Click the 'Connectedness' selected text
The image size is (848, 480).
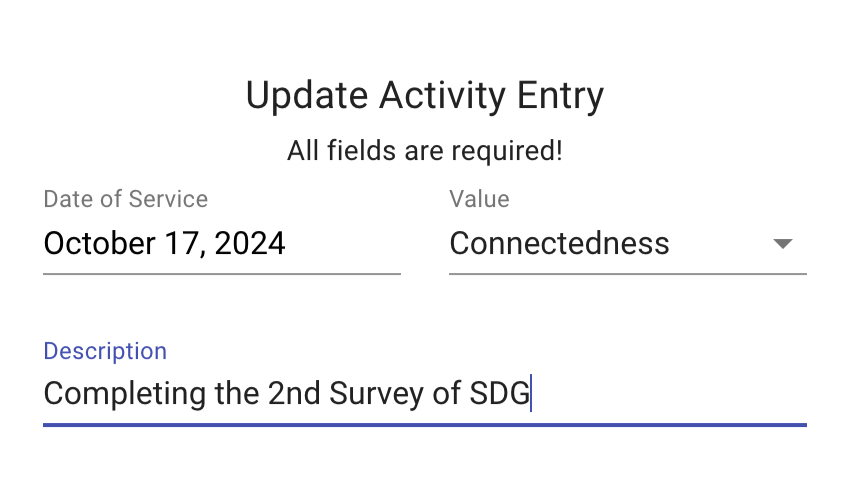tap(559, 244)
